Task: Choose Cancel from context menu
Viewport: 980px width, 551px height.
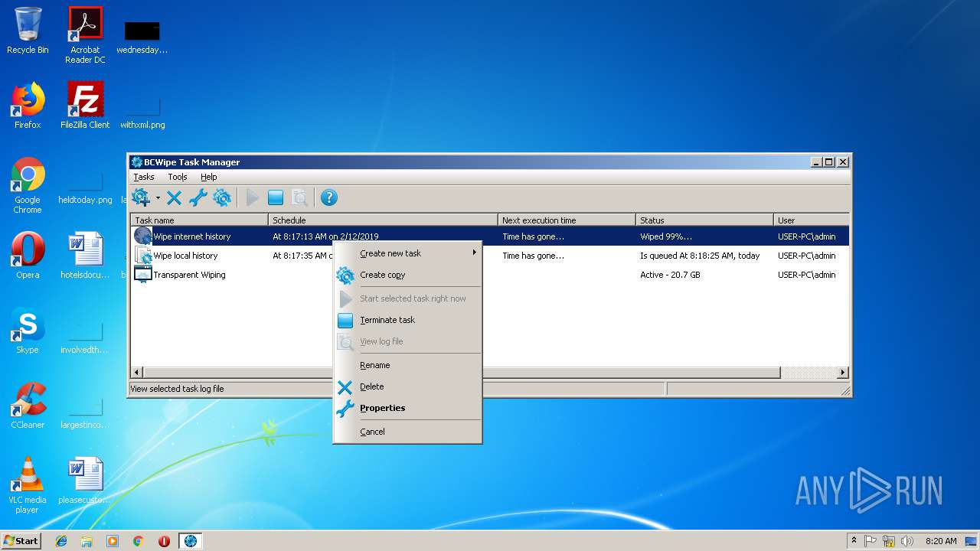Action: 407,432
